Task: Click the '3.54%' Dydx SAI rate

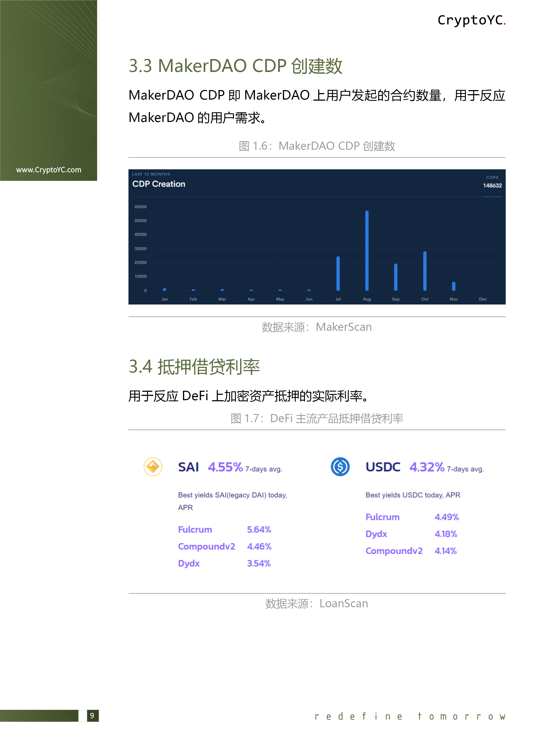Action: [259, 563]
